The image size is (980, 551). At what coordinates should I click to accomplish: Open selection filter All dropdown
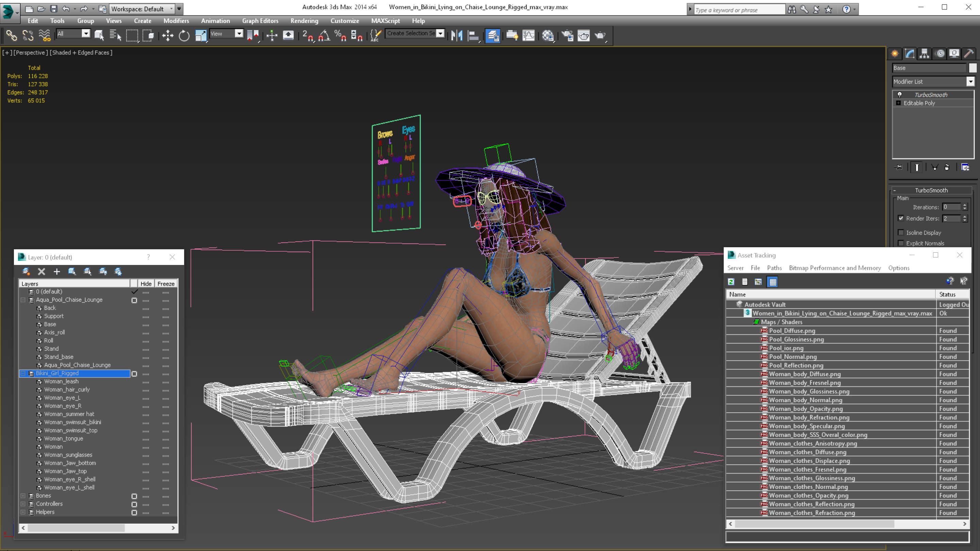coord(86,33)
